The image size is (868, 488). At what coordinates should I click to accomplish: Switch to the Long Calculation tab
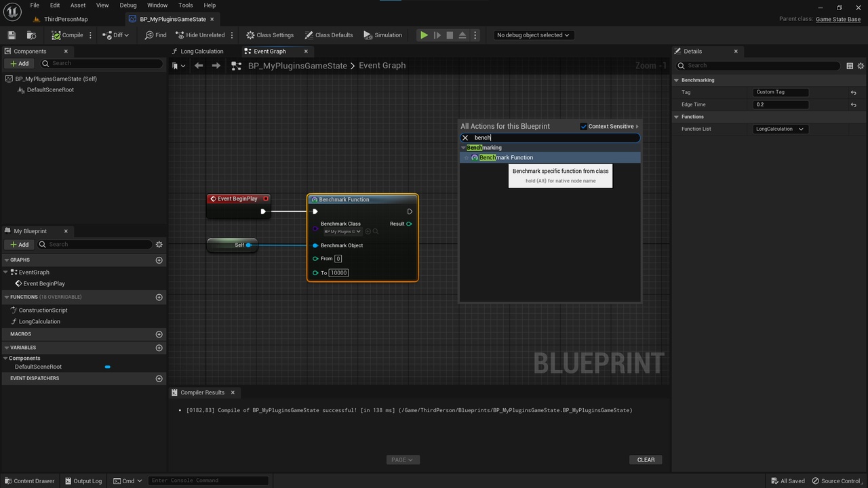[202, 52]
